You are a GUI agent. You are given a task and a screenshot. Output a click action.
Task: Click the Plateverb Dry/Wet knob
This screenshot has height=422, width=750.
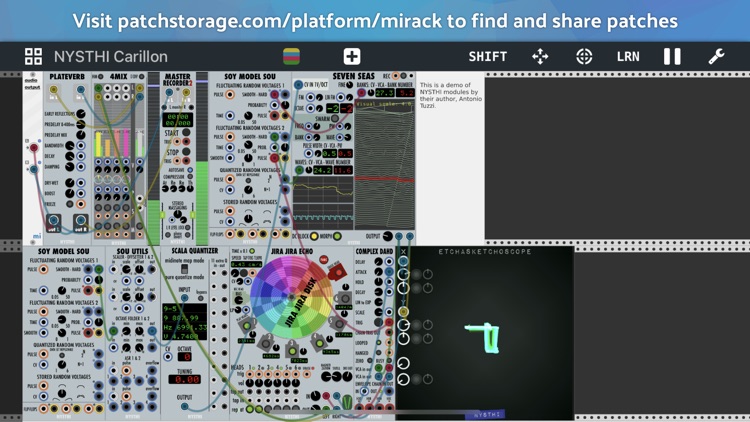click(x=70, y=183)
